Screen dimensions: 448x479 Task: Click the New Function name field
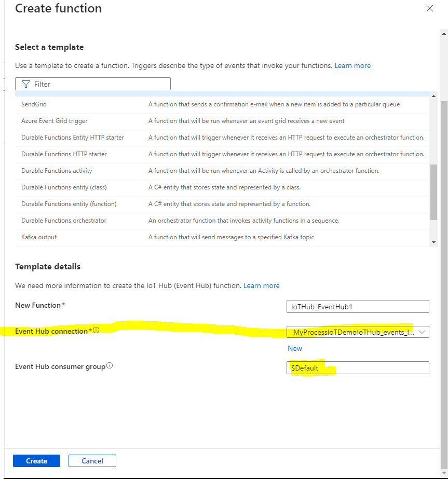(x=358, y=306)
